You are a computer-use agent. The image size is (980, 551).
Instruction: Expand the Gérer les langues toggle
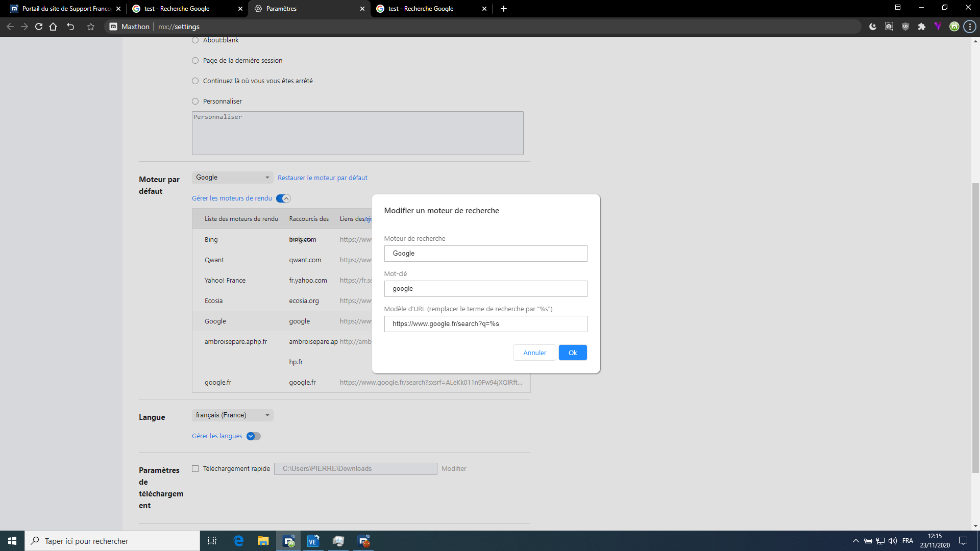point(254,436)
